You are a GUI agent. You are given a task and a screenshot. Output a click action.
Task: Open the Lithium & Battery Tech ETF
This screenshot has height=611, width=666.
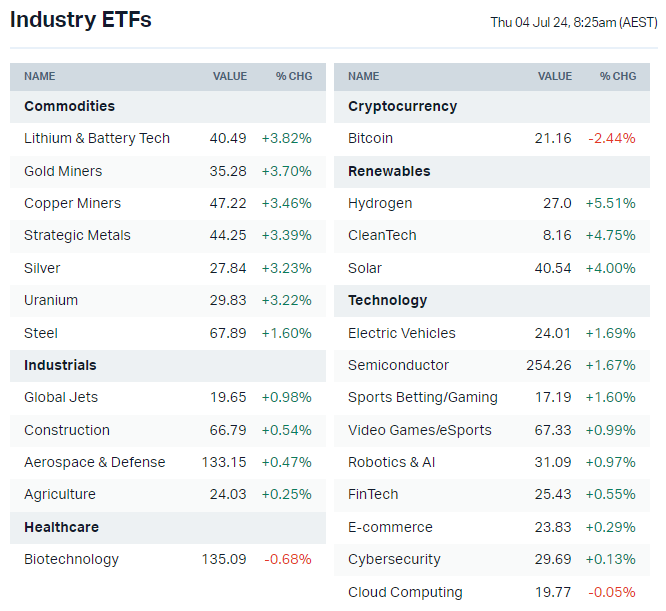click(97, 138)
